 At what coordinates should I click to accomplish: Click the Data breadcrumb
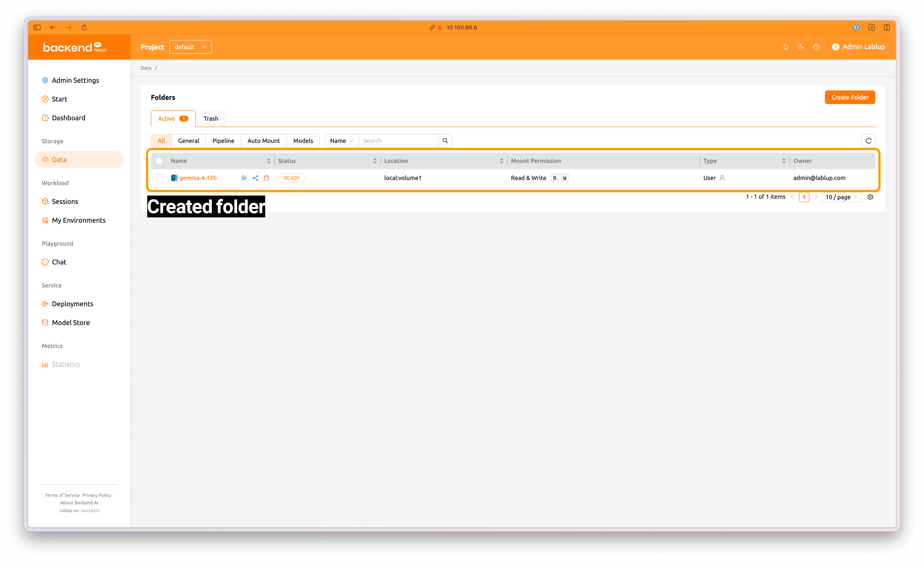[146, 68]
